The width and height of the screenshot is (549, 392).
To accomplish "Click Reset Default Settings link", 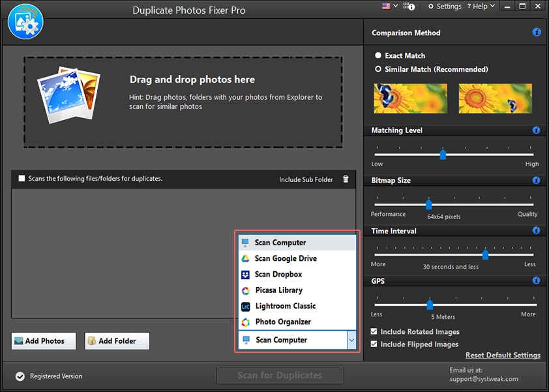I will coord(503,355).
